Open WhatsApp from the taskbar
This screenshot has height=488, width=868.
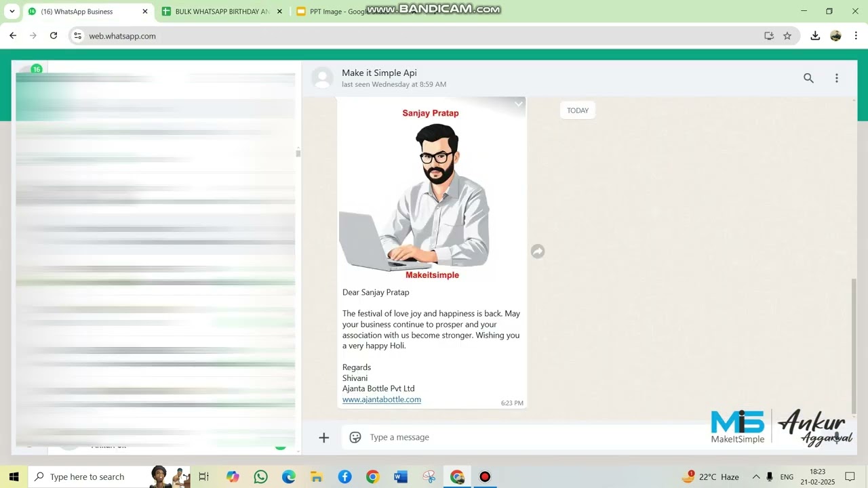tap(260, 476)
